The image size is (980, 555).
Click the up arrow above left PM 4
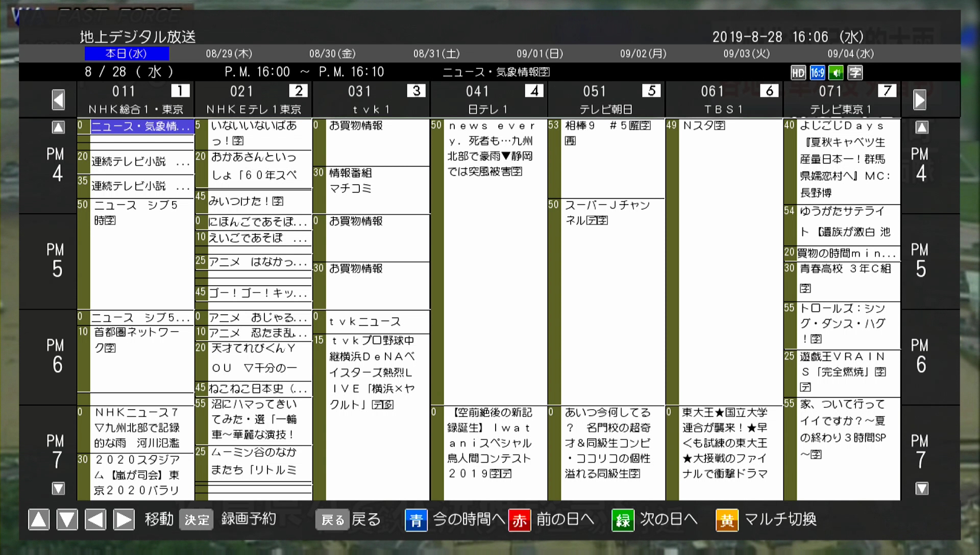58,127
